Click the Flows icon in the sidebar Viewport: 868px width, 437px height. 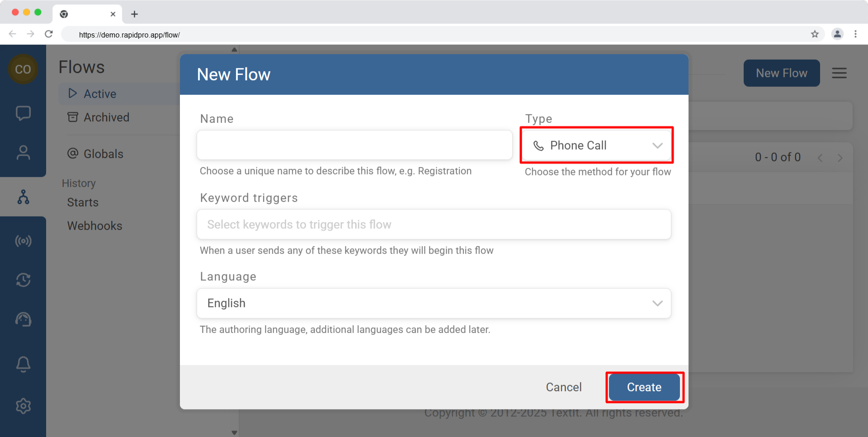coord(23,197)
